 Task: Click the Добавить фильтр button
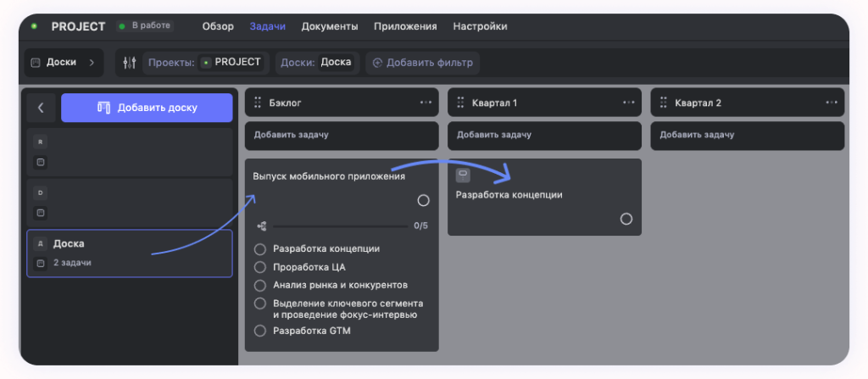(x=423, y=63)
